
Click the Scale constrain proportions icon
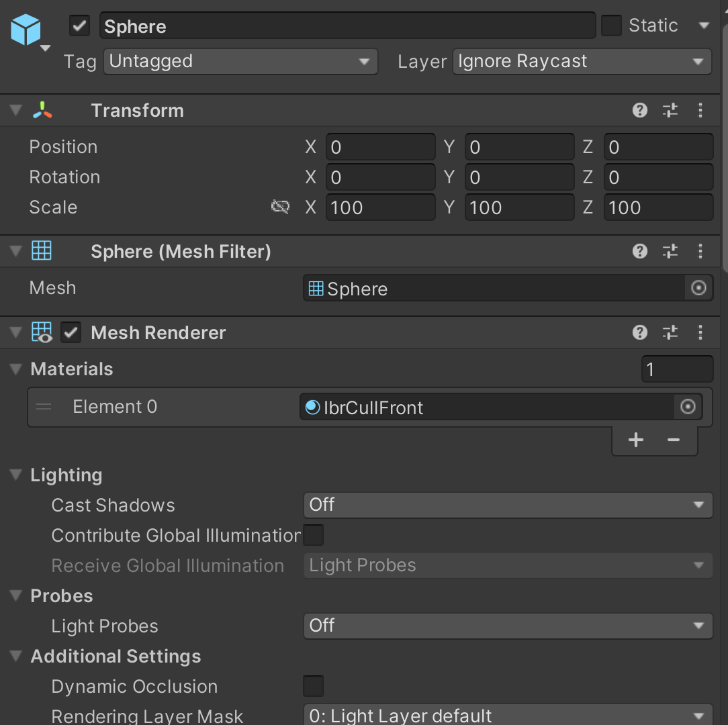(280, 207)
